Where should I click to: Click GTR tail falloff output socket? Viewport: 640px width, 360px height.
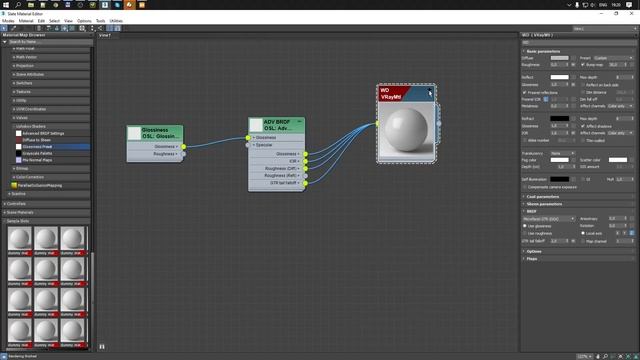coord(305,183)
